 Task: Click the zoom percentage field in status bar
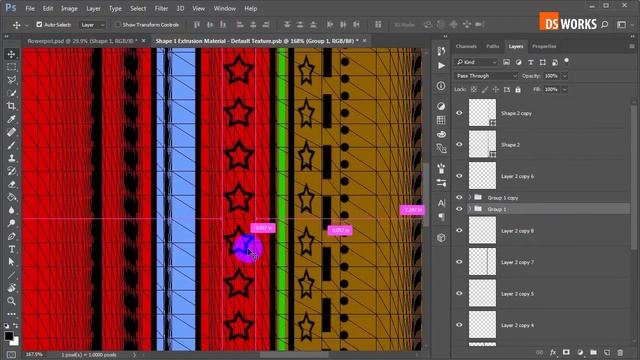point(34,355)
